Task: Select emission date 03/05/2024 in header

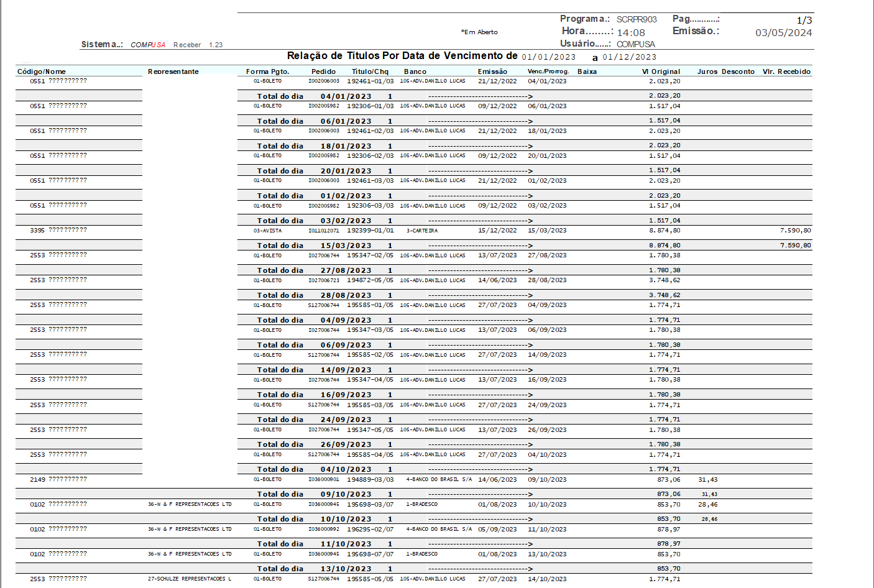Action: click(x=783, y=32)
